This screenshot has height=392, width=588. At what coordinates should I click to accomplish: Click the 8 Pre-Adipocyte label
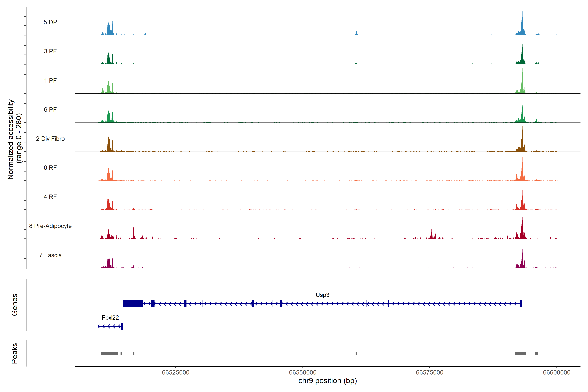pyautogui.click(x=50, y=226)
